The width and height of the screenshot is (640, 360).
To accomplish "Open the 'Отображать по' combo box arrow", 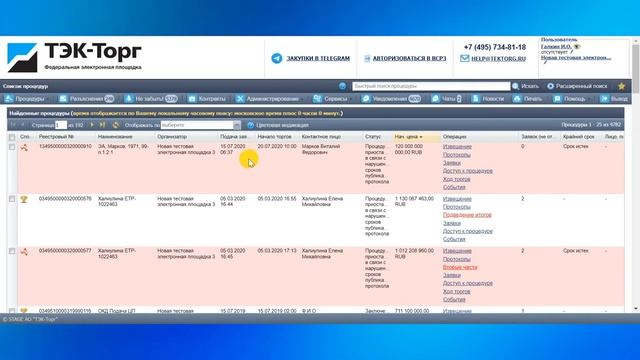I will click(237, 125).
